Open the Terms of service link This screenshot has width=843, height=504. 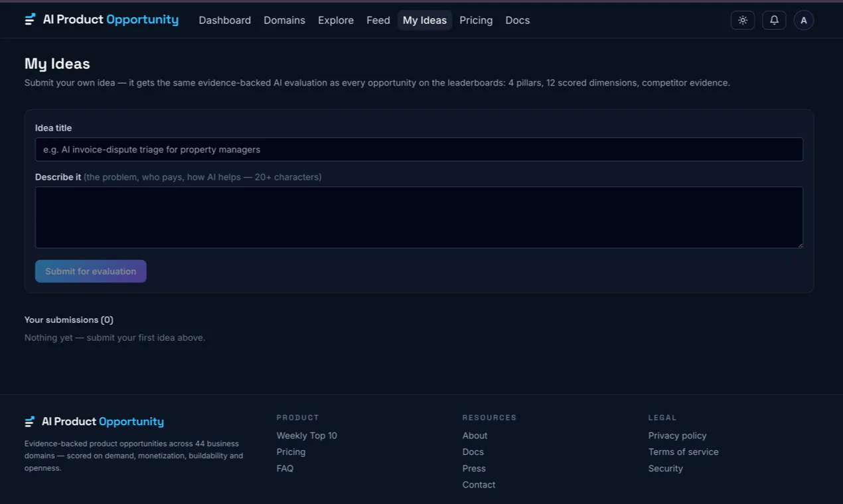point(683,452)
